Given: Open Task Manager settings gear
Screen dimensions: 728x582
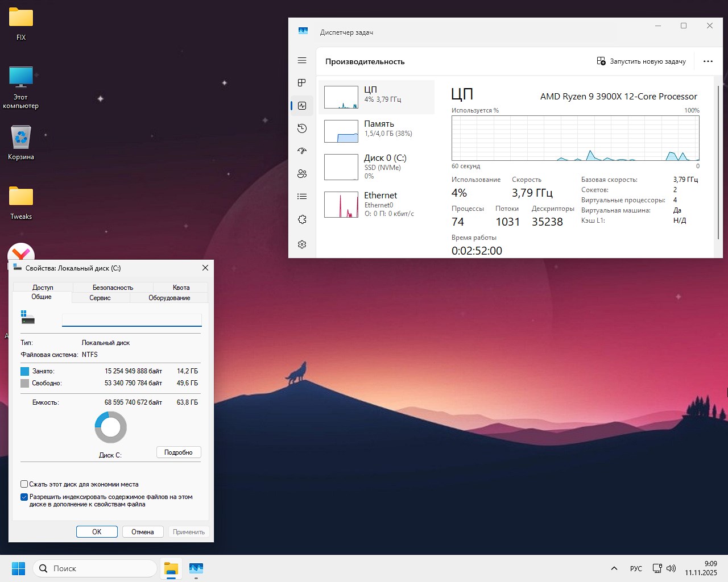Looking at the screenshot, I should (x=302, y=244).
